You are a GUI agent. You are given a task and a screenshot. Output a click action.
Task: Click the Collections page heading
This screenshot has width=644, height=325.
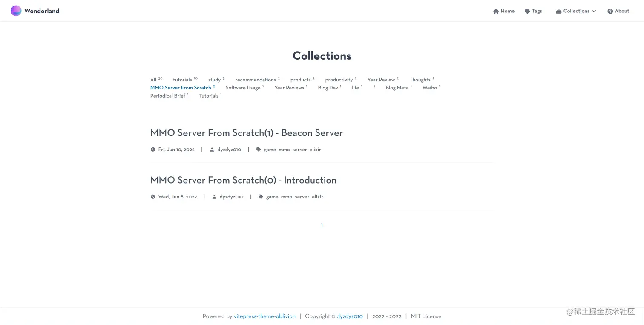(x=322, y=56)
